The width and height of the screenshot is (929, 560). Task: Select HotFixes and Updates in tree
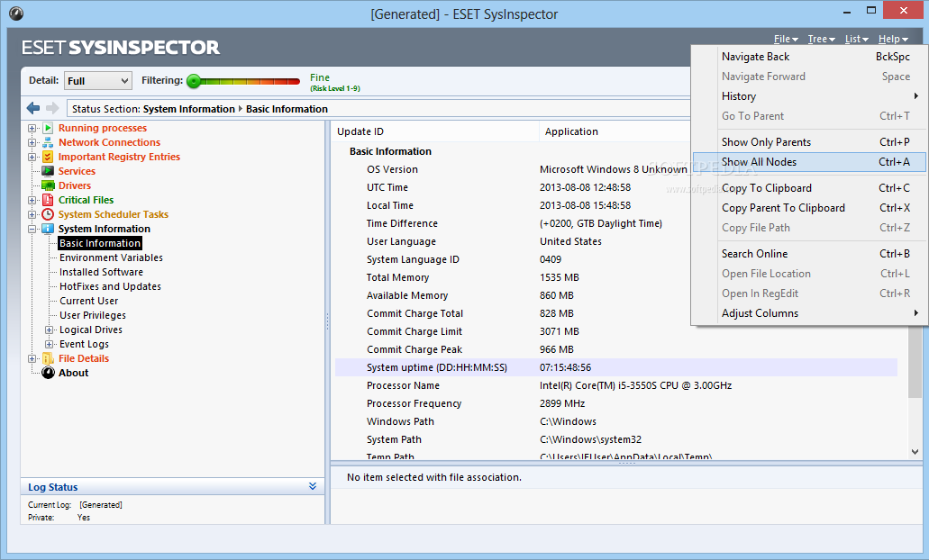point(110,286)
